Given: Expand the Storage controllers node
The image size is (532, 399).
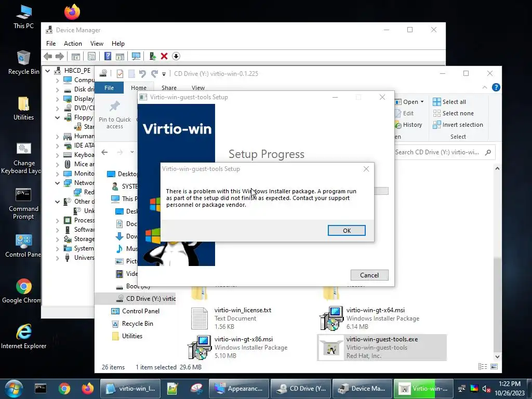Looking at the screenshot, I should click(57, 239).
